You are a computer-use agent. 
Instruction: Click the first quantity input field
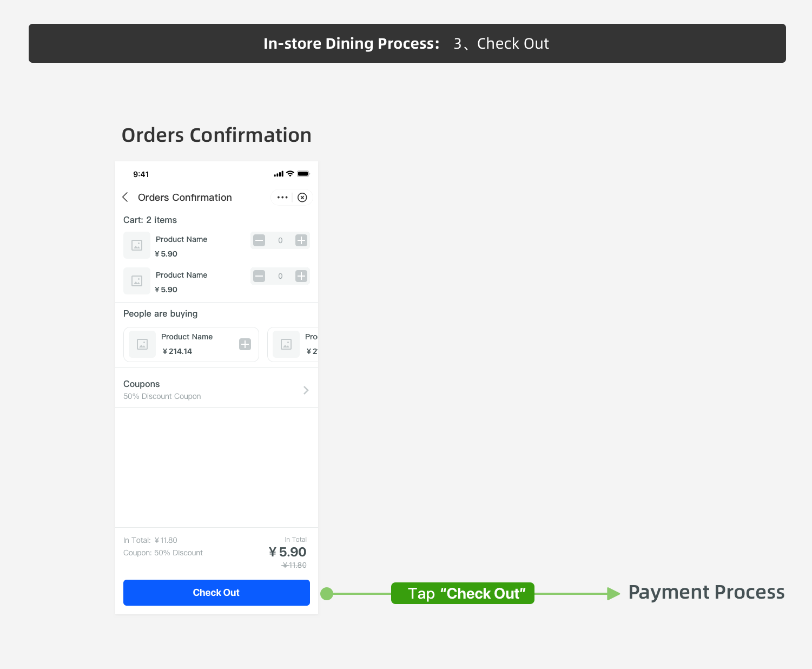click(280, 240)
